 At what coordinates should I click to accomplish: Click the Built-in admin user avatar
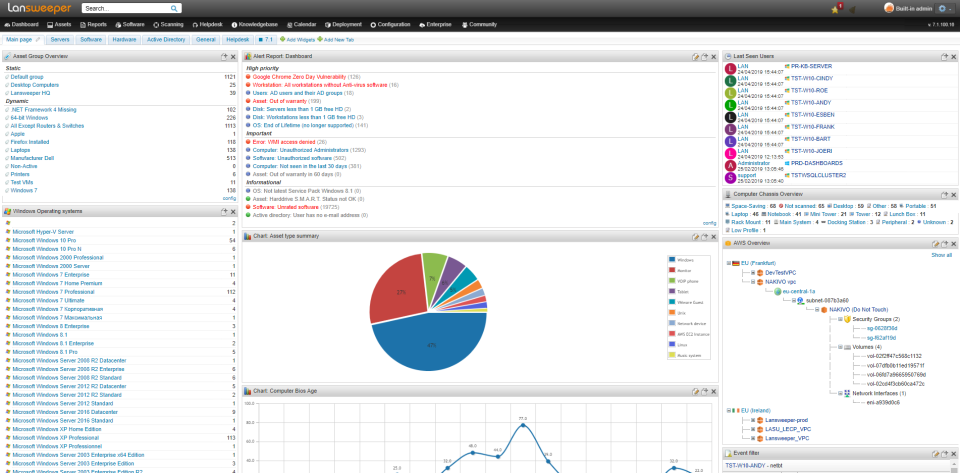(x=889, y=8)
